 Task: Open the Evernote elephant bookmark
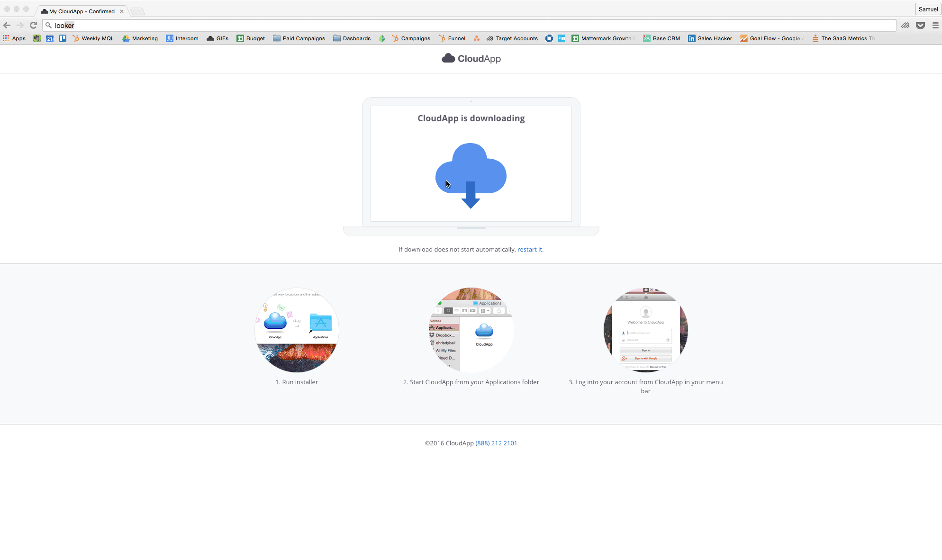tap(36, 38)
